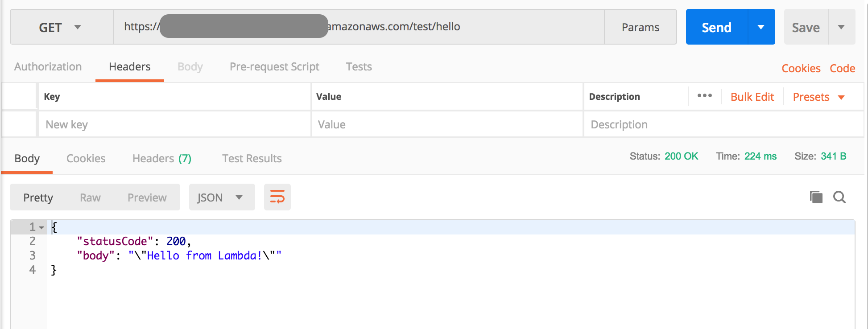Viewport: 868px width, 329px height.
Task: Open the Params editor
Action: [640, 27]
